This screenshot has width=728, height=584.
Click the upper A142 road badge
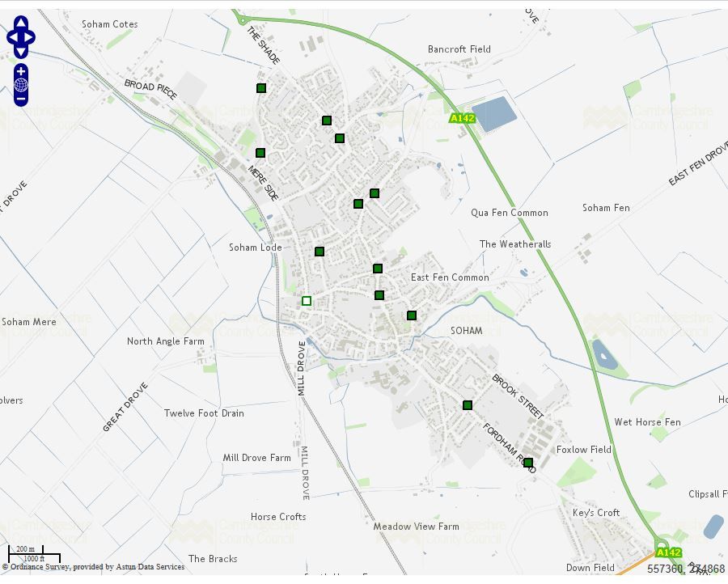tap(463, 118)
